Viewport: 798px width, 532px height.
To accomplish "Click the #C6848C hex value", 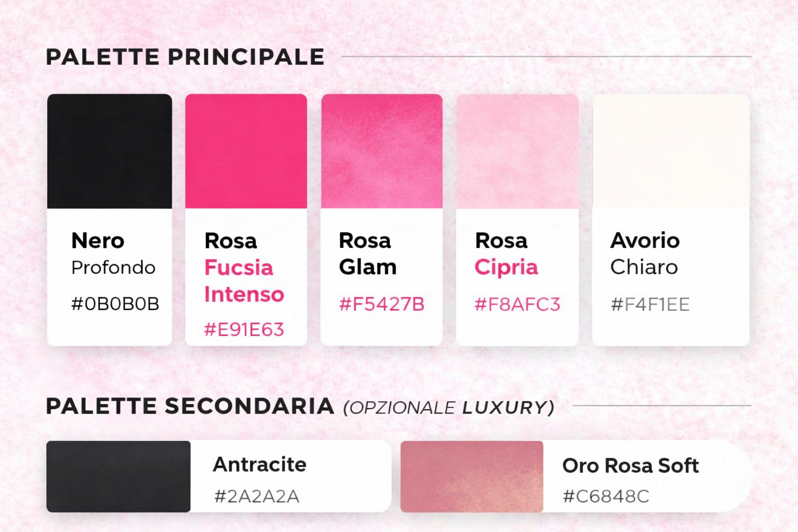I will pyautogui.click(x=606, y=496).
